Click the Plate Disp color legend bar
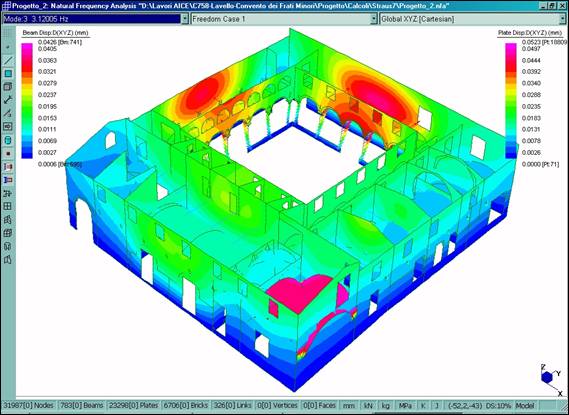Screen dimensions: 569x415 click(511, 101)
